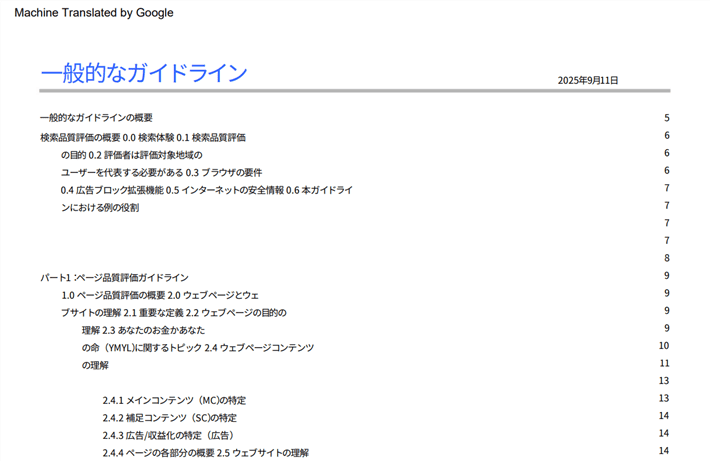Open '2.4.4 ページの各部分の概要' entry

pos(206,453)
